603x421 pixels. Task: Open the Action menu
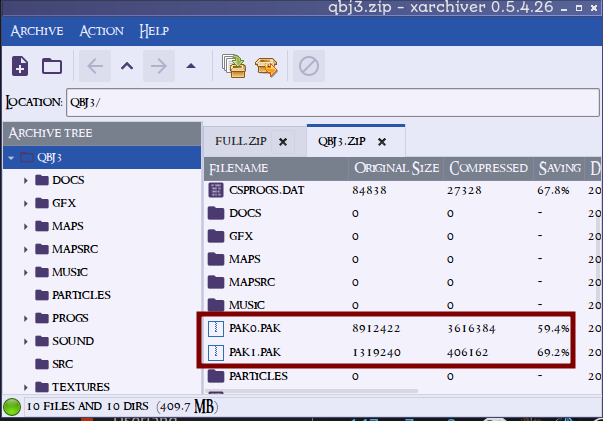[102, 31]
